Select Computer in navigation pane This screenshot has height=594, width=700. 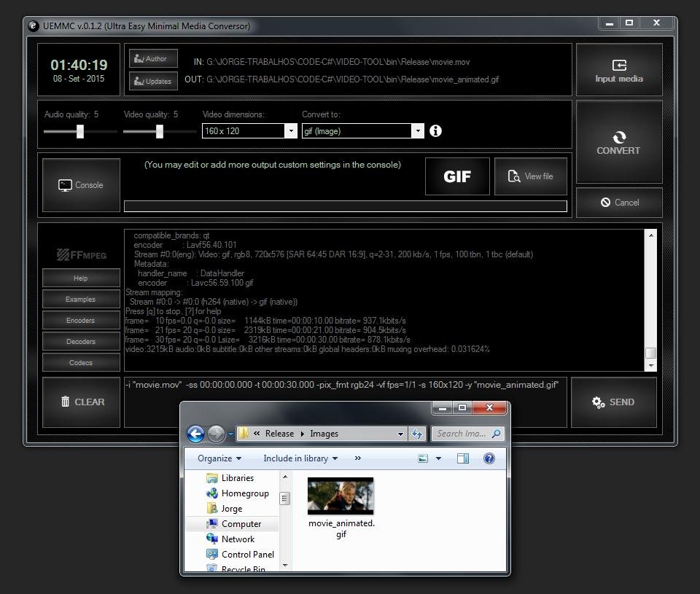tap(234, 524)
